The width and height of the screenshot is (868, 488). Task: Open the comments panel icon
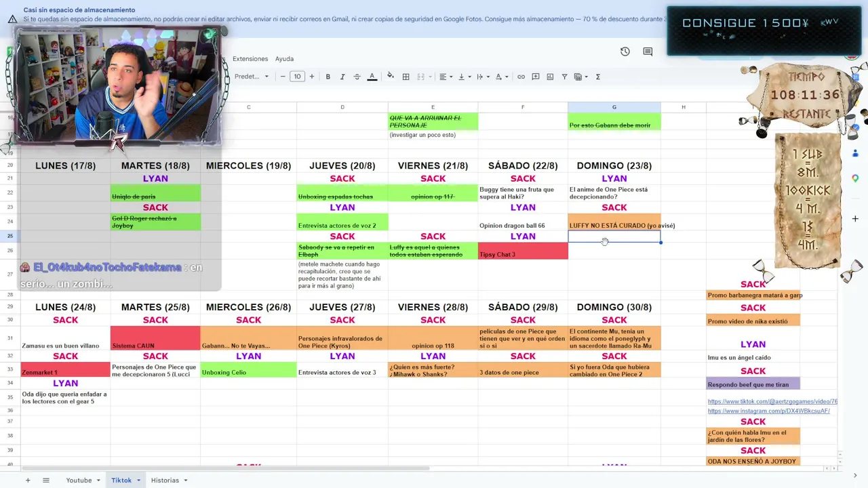click(x=648, y=52)
